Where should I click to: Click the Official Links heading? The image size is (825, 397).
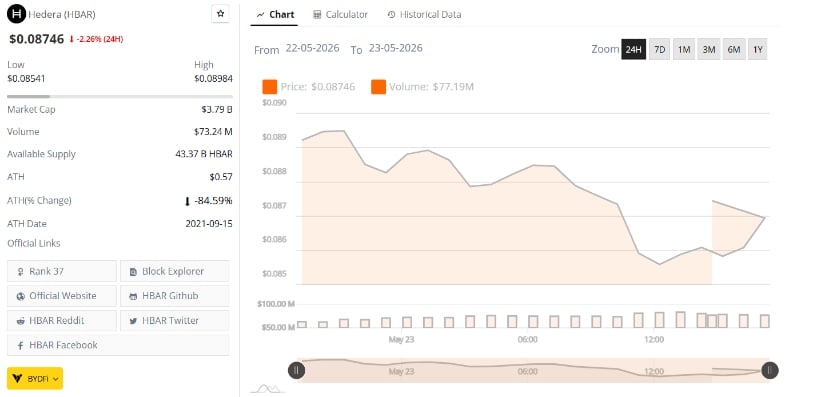click(34, 243)
